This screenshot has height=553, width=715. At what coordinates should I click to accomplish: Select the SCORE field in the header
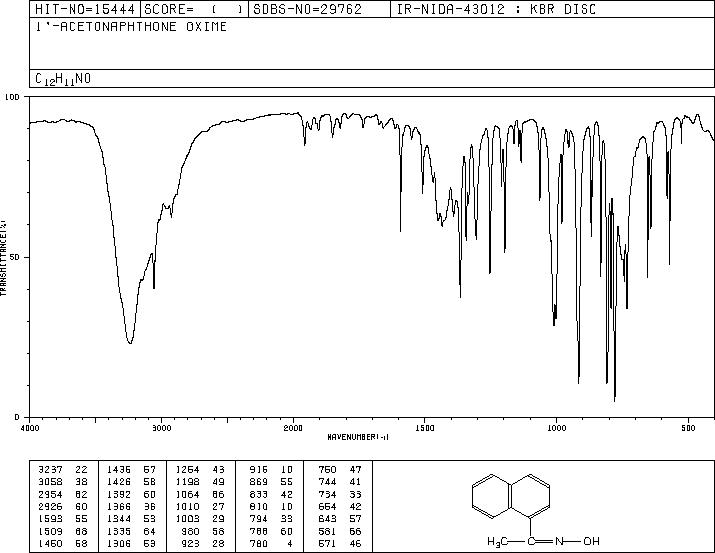click(x=194, y=9)
